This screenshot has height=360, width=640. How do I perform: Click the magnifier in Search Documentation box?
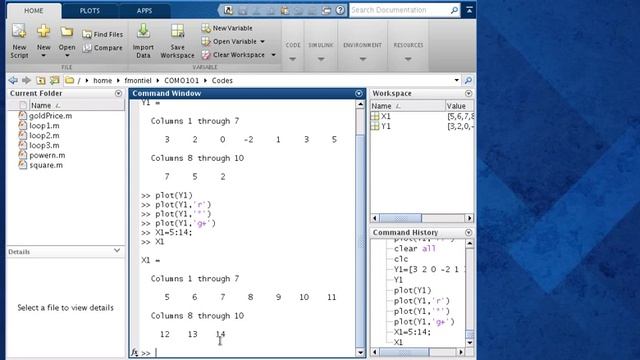point(454,11)
